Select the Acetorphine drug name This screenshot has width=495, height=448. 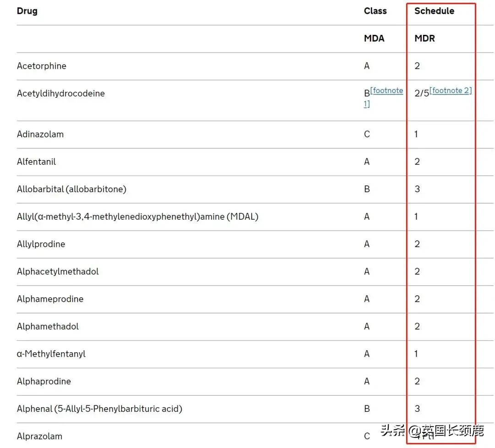click(x=42, y=66)
